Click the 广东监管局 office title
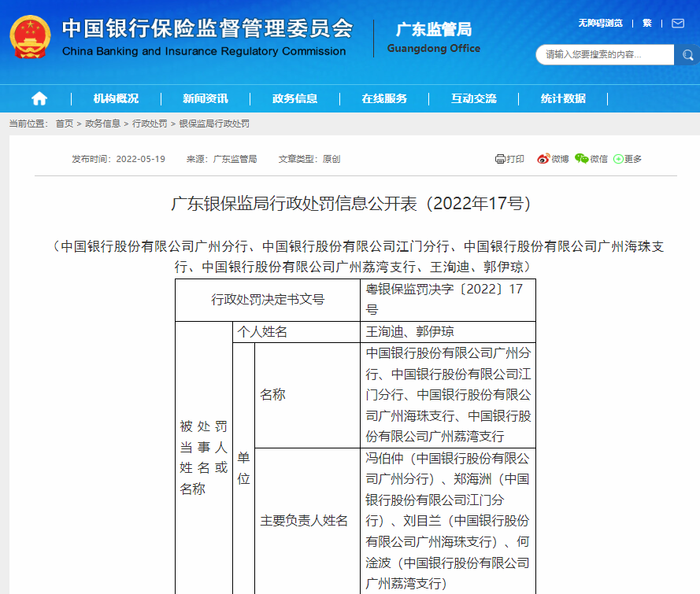The height and width of the screenshot is (594, 700). click(434, 29)
